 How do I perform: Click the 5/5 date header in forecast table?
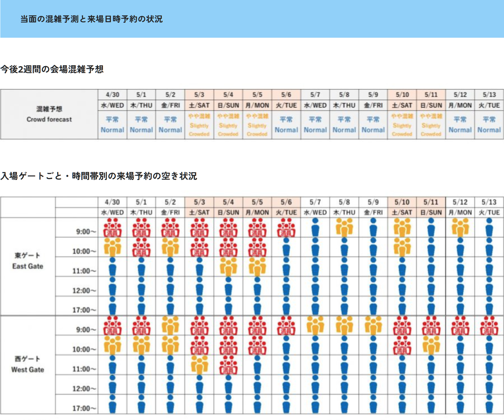[257, 95]
